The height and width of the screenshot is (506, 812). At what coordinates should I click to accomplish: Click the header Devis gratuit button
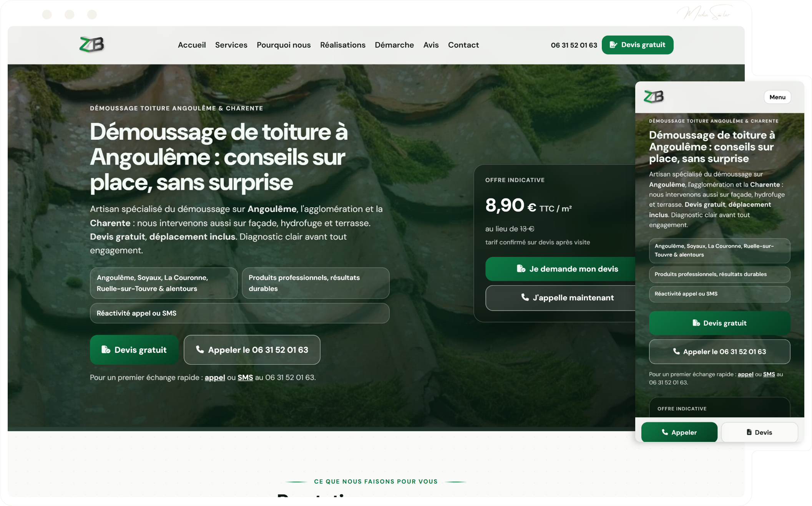coord(638,45)
